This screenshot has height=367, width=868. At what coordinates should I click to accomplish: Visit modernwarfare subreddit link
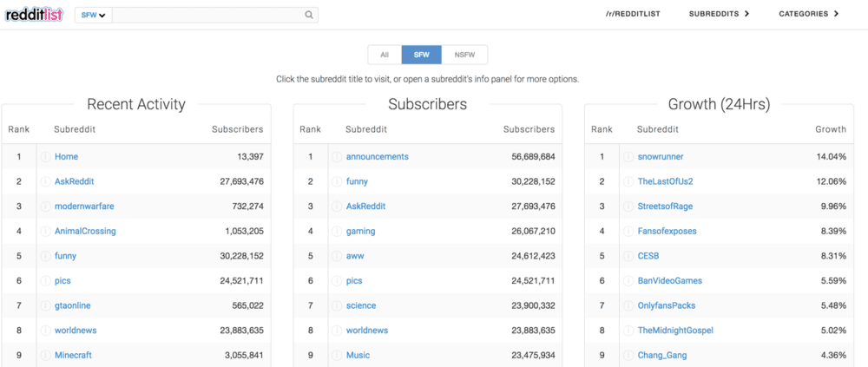84,206
